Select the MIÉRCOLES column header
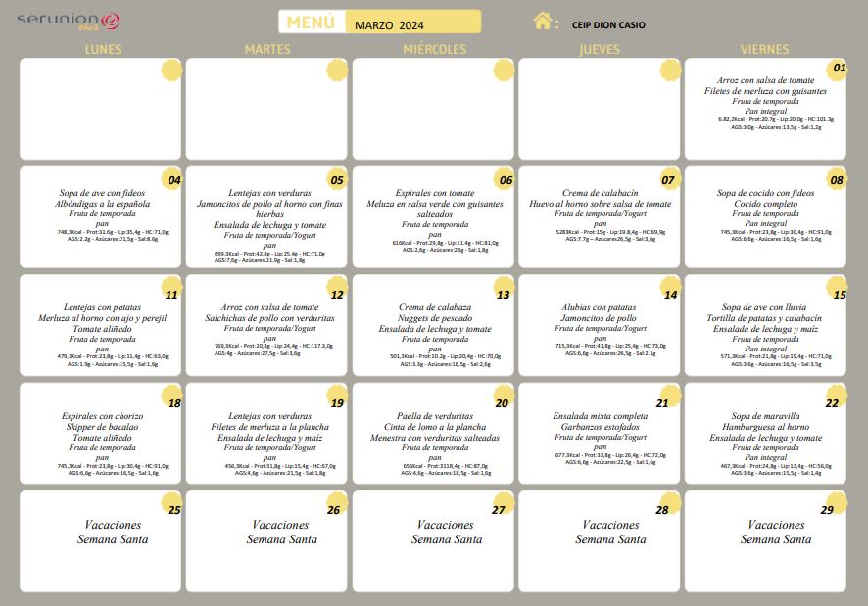This screenshot has height=606, width=868. 434,49
